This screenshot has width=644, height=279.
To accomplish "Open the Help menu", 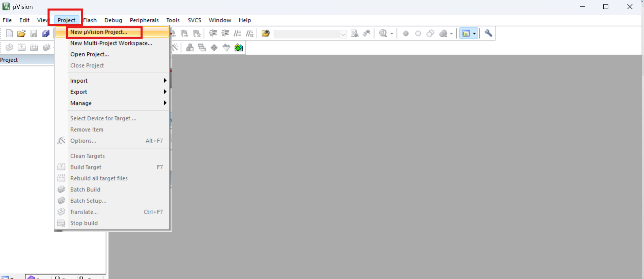I will coord(245,20).
